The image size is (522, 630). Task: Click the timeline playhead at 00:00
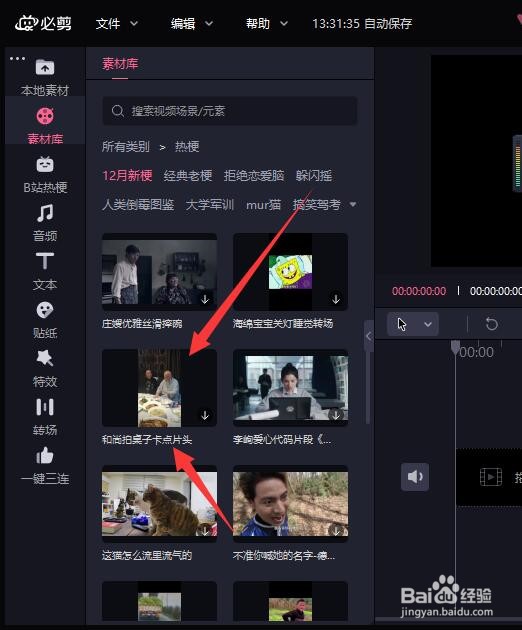(x=455, y=348)
